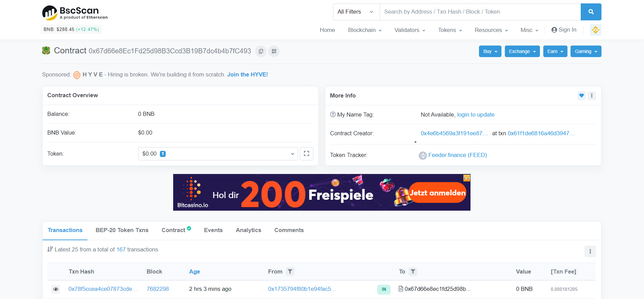
Task: Expand the Blockchain menu
Action: point(365,30)
